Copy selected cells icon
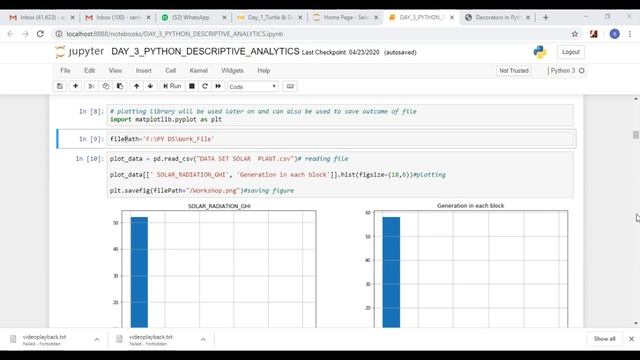Image resolution: width=640 pixels, height=360 pixels. click(x=106, y=86)
